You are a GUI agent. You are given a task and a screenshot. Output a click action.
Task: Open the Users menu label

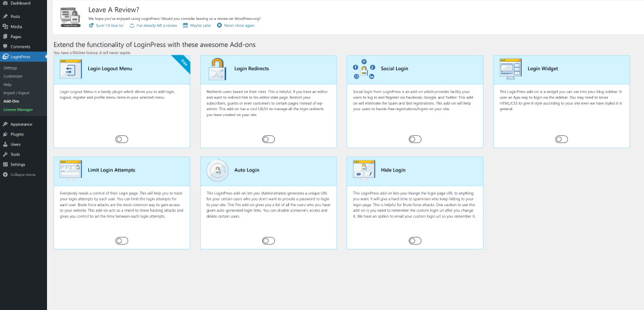click(15, 144)
